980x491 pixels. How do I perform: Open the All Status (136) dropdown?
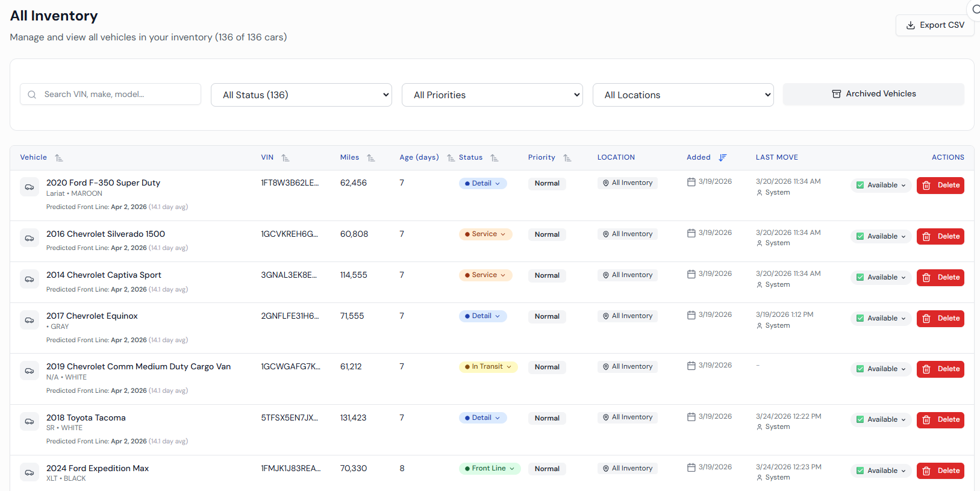(301, 95)
